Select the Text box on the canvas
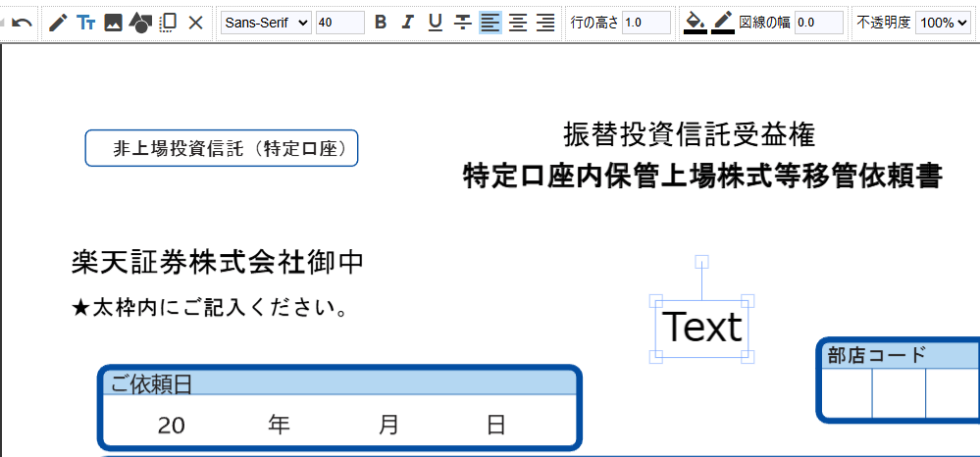The width and height of the screenshot is (980, 457). (701, 328)
